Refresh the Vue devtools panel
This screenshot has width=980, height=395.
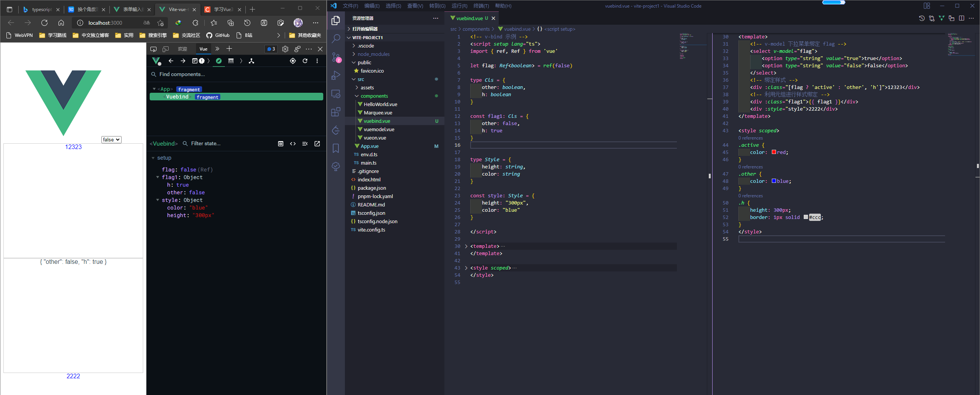point(305,61)
